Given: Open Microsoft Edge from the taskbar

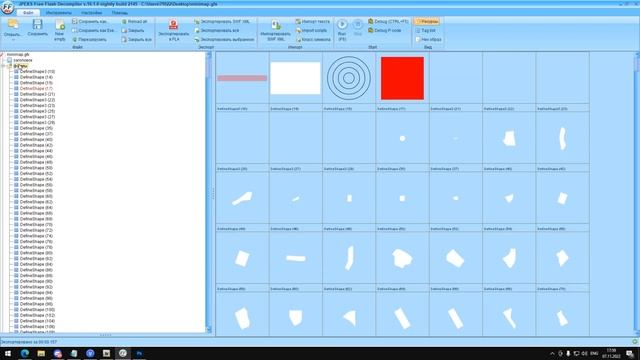Looking at the screenshot, I should tap(24, 353).
